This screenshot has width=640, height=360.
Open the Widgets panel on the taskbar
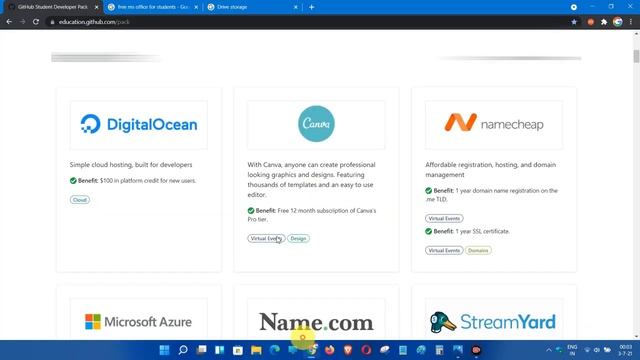tap(220, 350)
